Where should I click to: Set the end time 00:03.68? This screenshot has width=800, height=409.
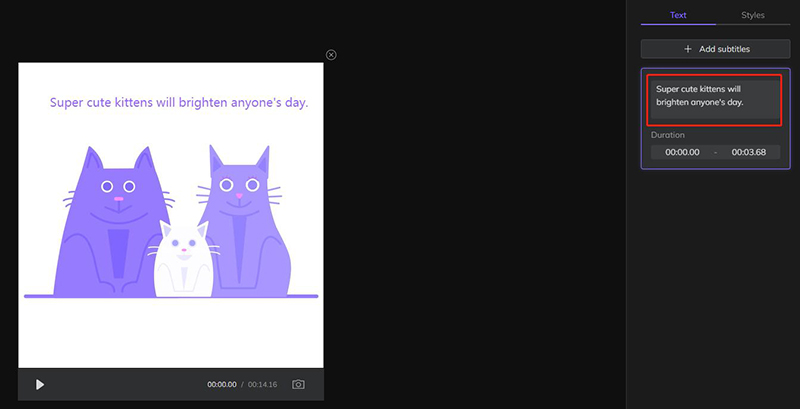(x=748, y=152)
